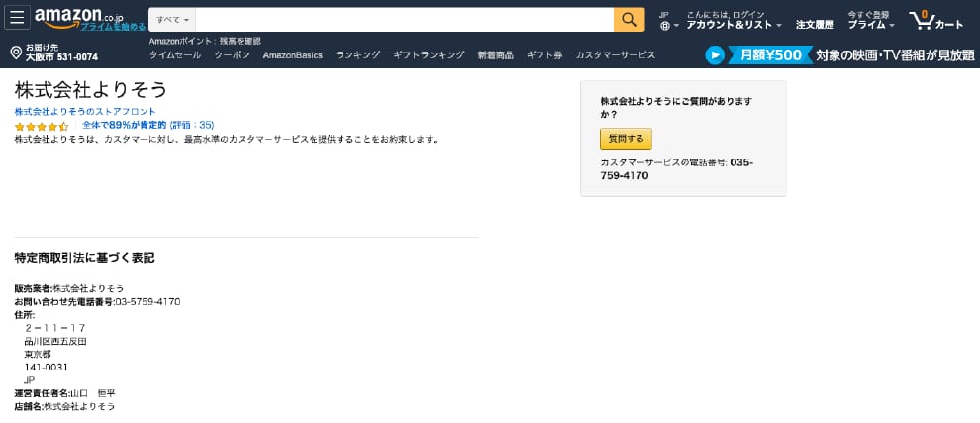Click the 注文履歴 link
Viewport: 980px width, 423px height.
[815, 25]
